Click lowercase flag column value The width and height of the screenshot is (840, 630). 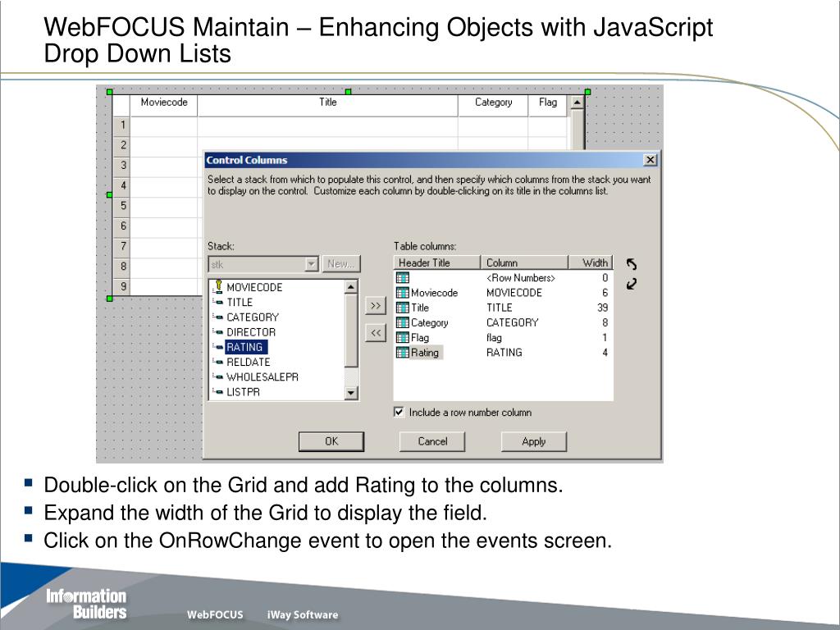pyautogui.click(x=494, y=337)
